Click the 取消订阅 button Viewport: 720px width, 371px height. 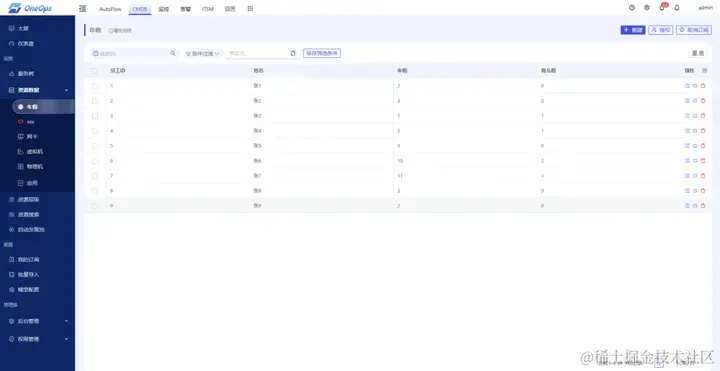tap(694, 29)
